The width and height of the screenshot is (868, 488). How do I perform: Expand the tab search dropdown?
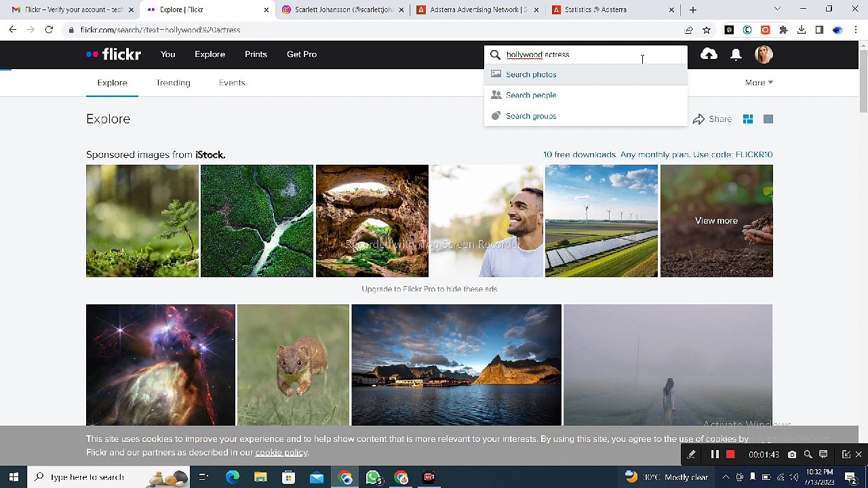coord(777,9)
